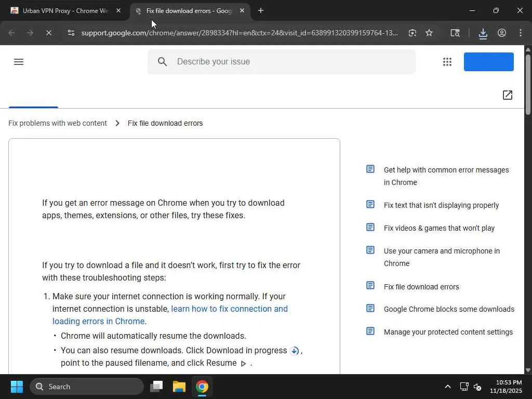Click the address bar URL
The image size is (532, 399).
click(x=239, y=33)
